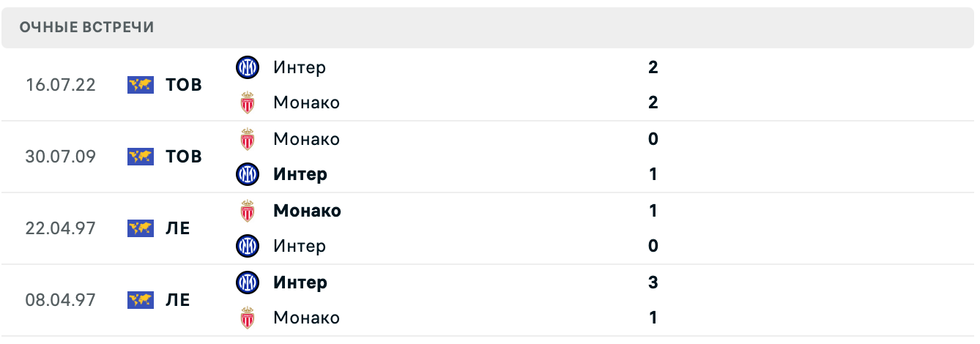Click the Inter crest in the 22.04.97 match

(248, 246)
